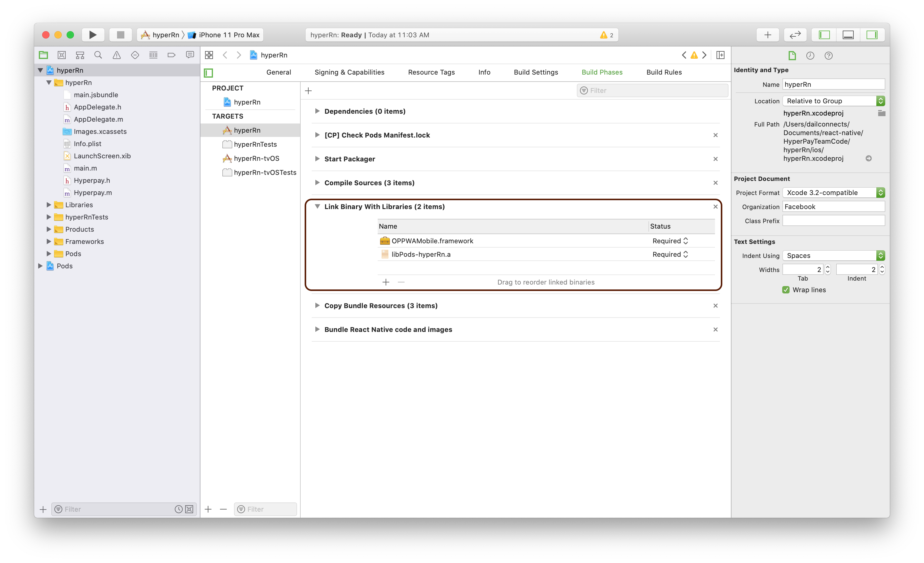Open the Indent Using Spaces dropdown
This screenshot has height=563, width=924.
click(834, 256)
